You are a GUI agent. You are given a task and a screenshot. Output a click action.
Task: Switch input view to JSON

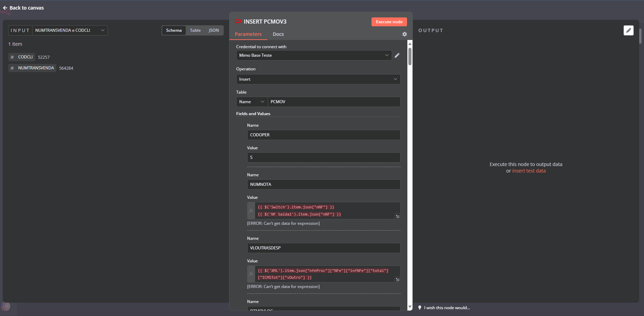(214, 30)
